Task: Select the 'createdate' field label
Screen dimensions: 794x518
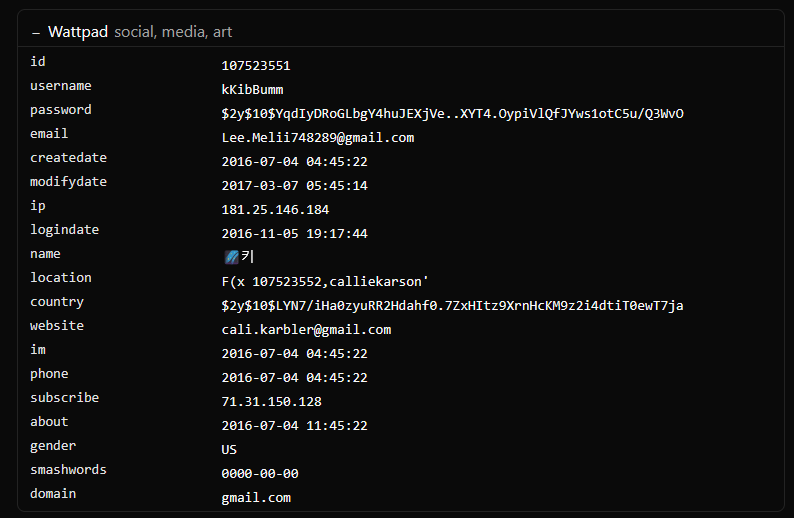Action: click(68, 158)
